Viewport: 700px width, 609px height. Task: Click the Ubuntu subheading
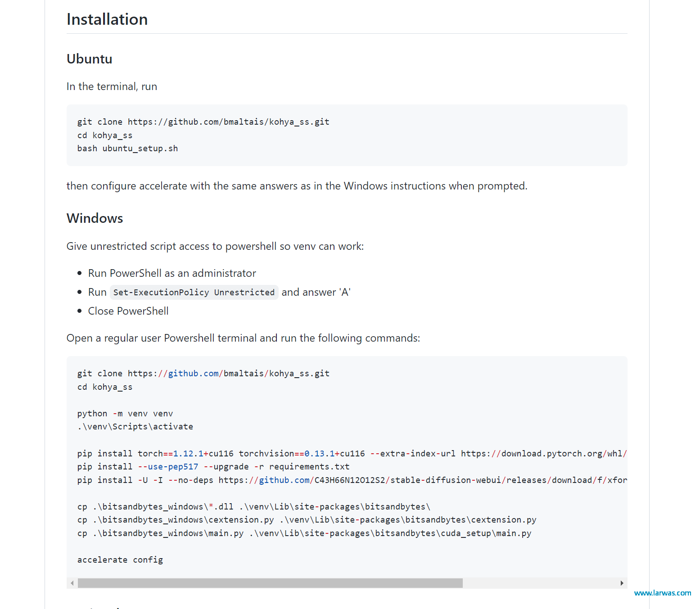[x=89, y=59]
